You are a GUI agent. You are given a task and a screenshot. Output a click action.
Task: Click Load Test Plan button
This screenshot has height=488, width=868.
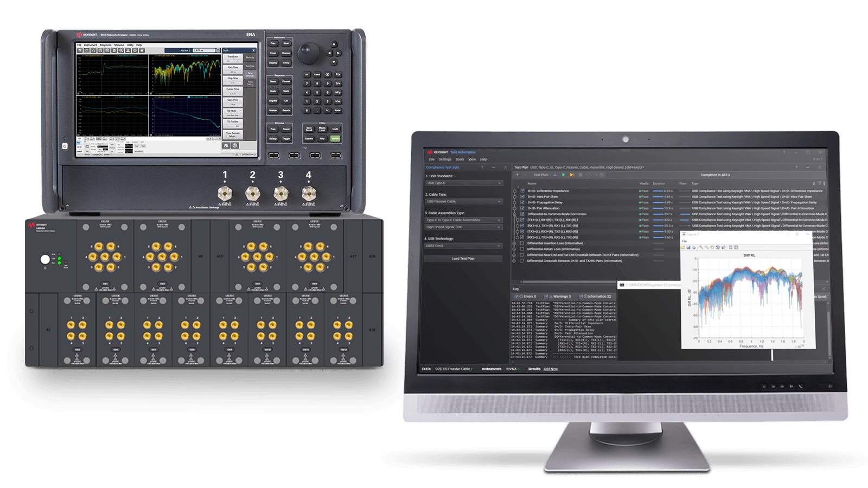click(x=463, y=259)
